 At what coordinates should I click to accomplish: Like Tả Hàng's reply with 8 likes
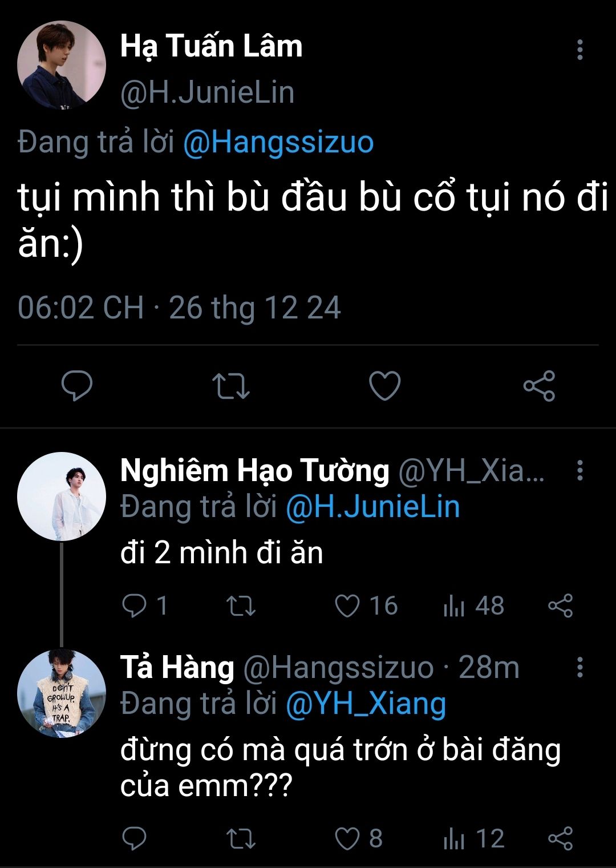point(347,838)
